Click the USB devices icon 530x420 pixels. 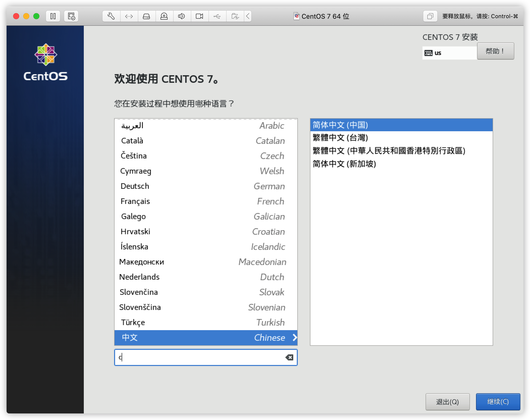217,16
